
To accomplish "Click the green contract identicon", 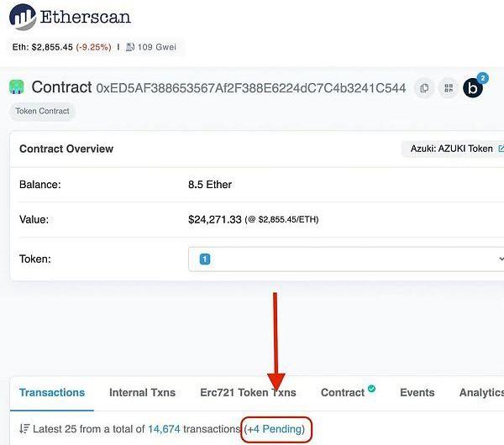I will point(17,87).
